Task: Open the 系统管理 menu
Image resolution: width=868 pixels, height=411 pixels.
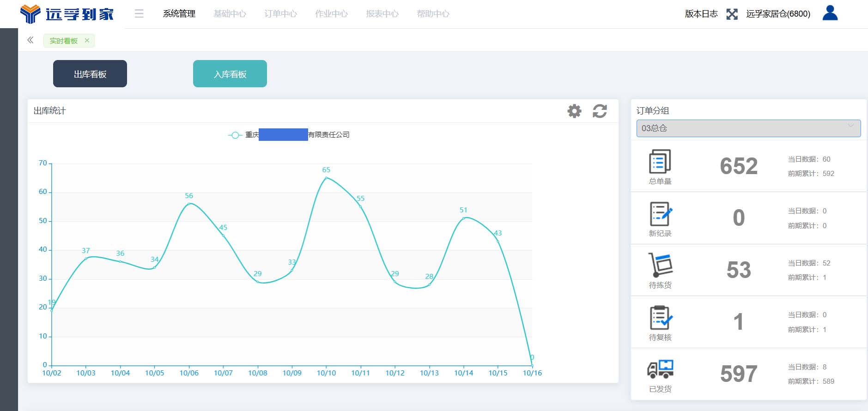Action: click(x=179, y=14)
